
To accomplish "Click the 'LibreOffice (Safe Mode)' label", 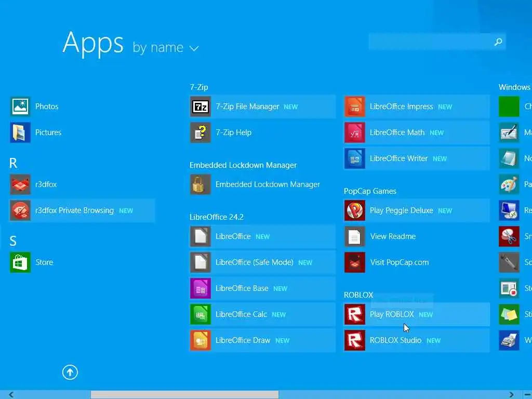I will [x=255, y=262].
